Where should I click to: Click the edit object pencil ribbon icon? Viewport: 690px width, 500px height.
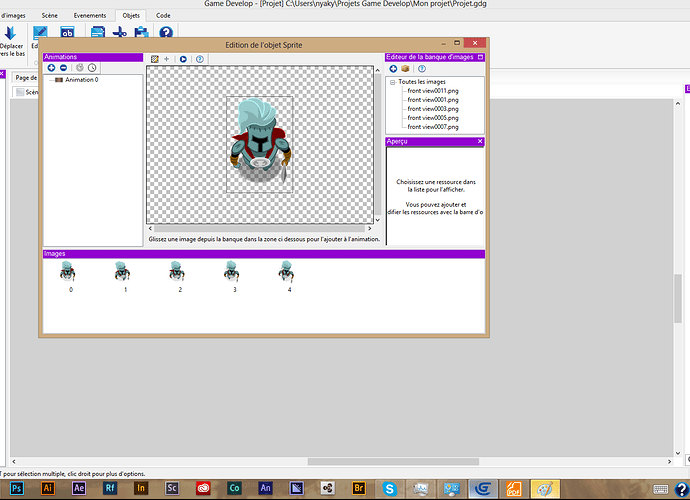[x=40, y=32]
